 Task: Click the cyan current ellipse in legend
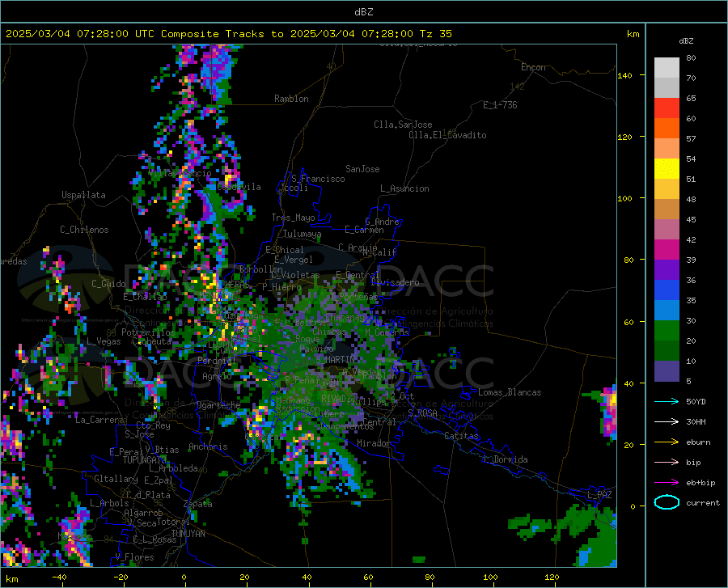667,502
